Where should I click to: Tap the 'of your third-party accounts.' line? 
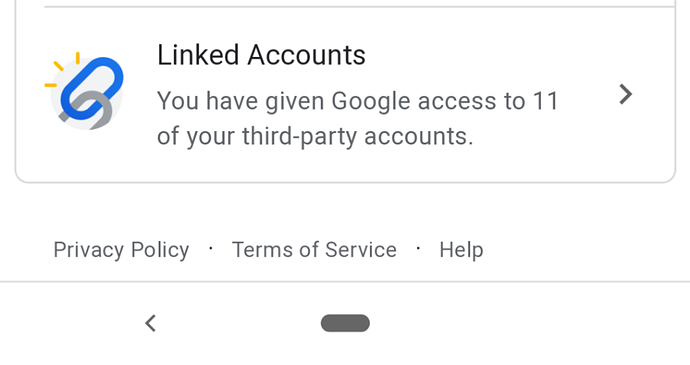315,136
